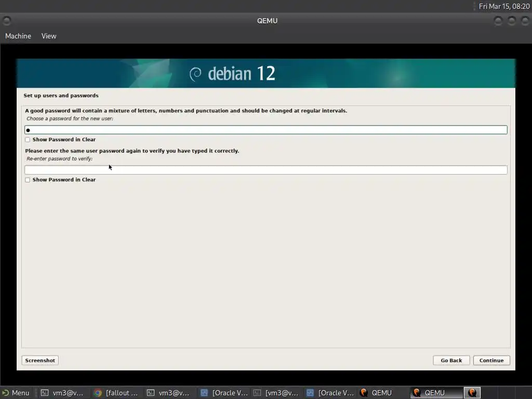Open the Fri Mar 15, 08:20 clock
This screenshot has width=532, height=399.
coord(504,6)
